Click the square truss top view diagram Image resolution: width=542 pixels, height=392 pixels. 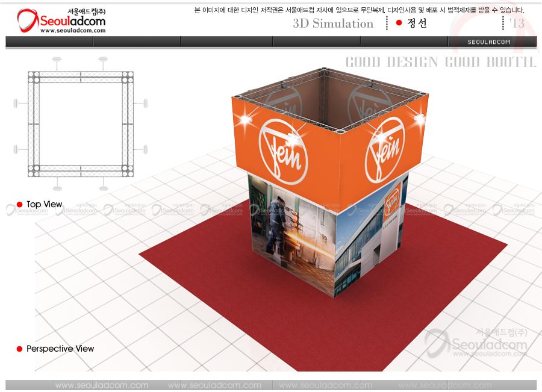(x=81, y=124)
